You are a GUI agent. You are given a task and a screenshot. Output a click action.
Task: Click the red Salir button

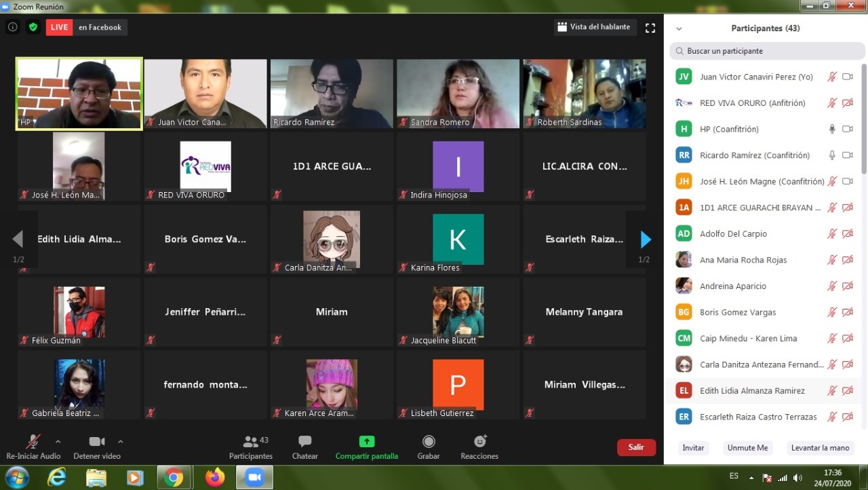coord(636,447)
